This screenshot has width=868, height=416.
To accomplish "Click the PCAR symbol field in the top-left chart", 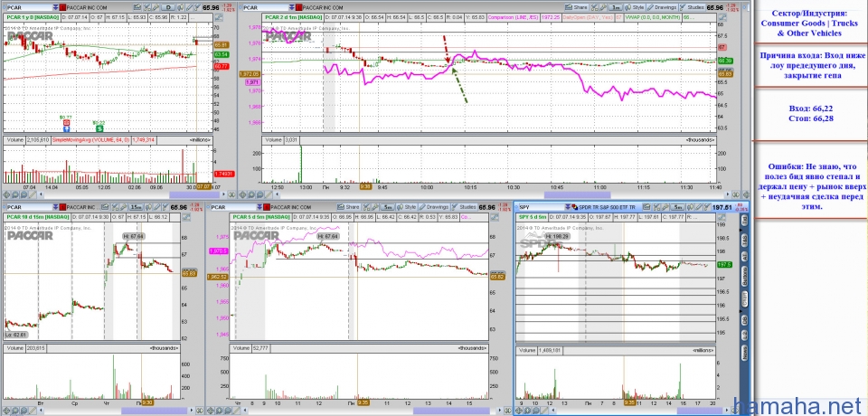I will pyautogui.click(x=29, y=7).
